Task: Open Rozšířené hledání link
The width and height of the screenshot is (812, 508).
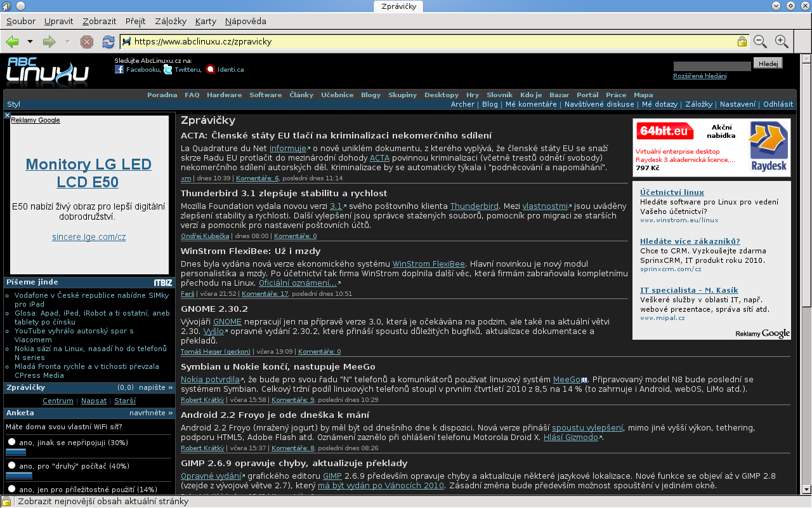Action: pyautogui.click(x=700, y=76)
